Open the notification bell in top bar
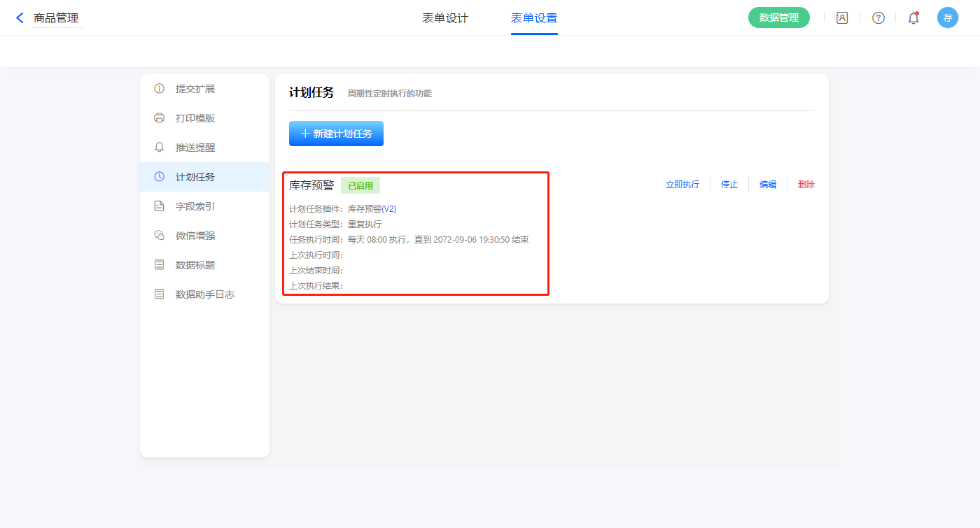 (x=913, y=18)
